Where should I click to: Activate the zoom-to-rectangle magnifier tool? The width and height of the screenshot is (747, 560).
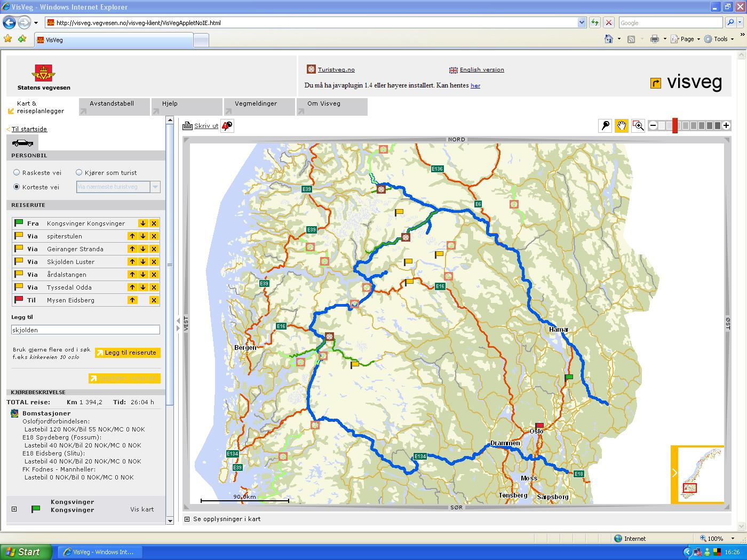tap(638, 126)
